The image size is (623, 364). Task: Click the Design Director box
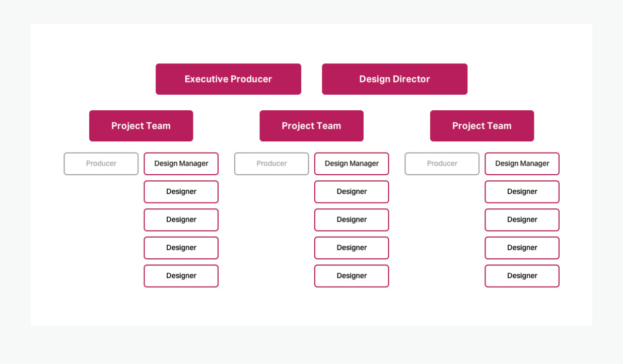pos(394,79)
